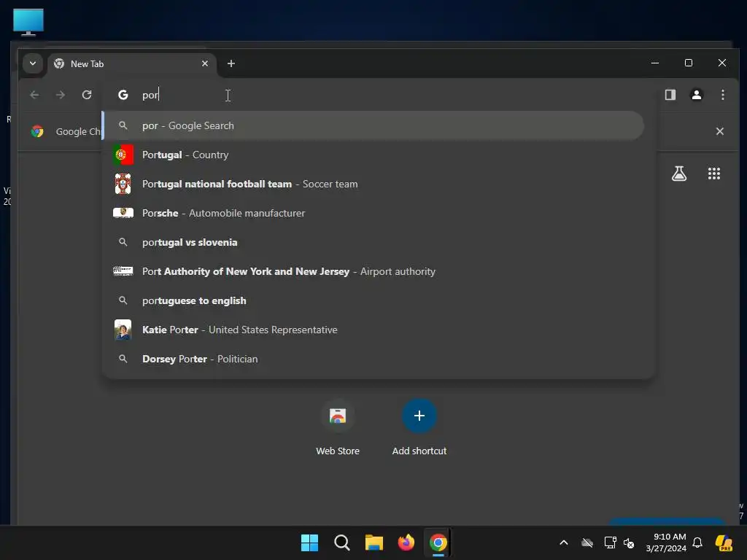The image size is (747, 560).
Task: Open the Google apps grid icon
Action: 713,174
